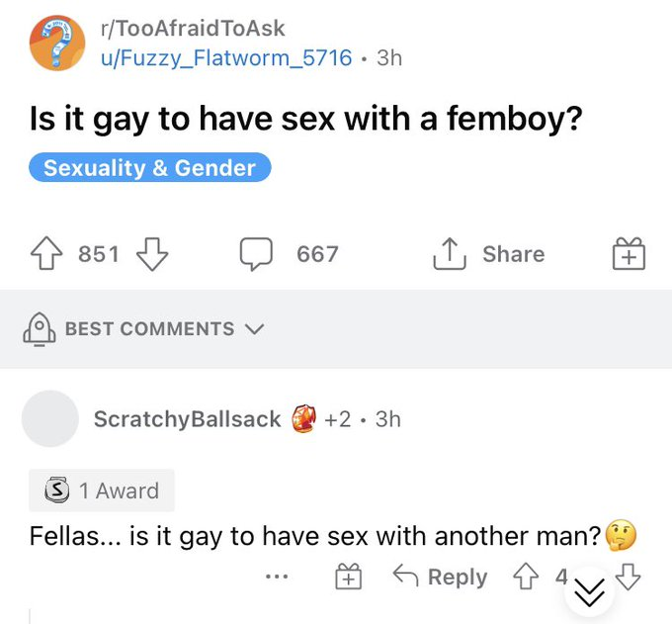Jump to next comment with double chevron
672x624 pixels.
point(589,592)
